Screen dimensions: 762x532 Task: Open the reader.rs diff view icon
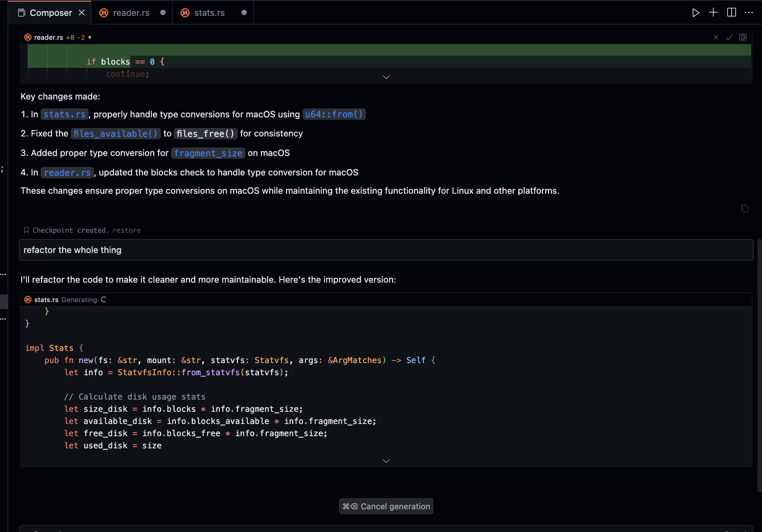pos(743,37)
